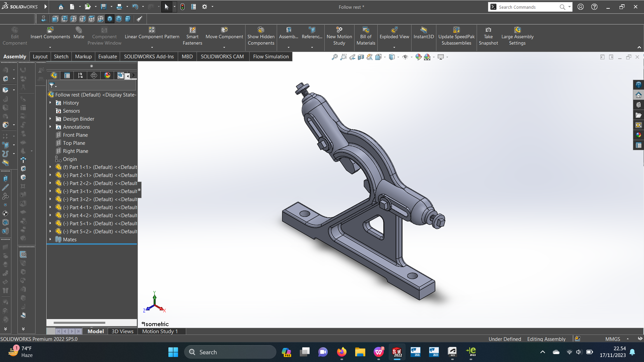Toggle Instant3D on or off

click(424, 33)
